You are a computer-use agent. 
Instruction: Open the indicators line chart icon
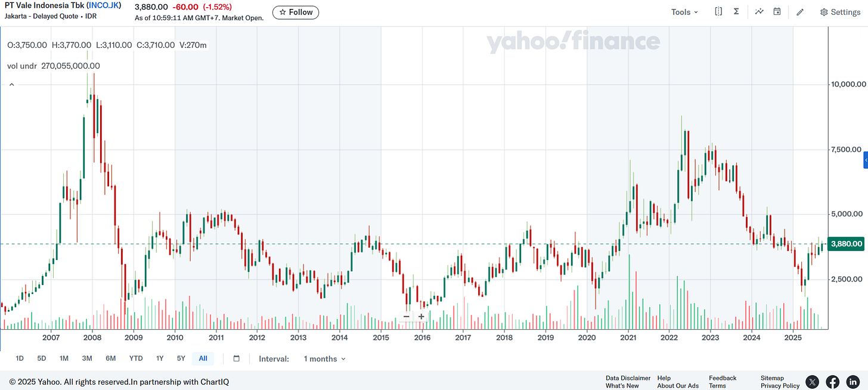(759, 12)
